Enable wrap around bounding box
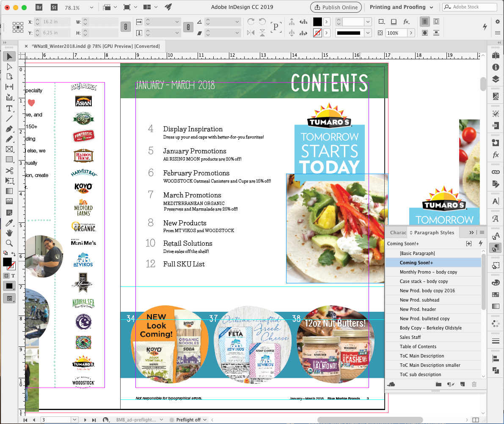This screenshot has height=424, width=504. [x=436, y=22]
